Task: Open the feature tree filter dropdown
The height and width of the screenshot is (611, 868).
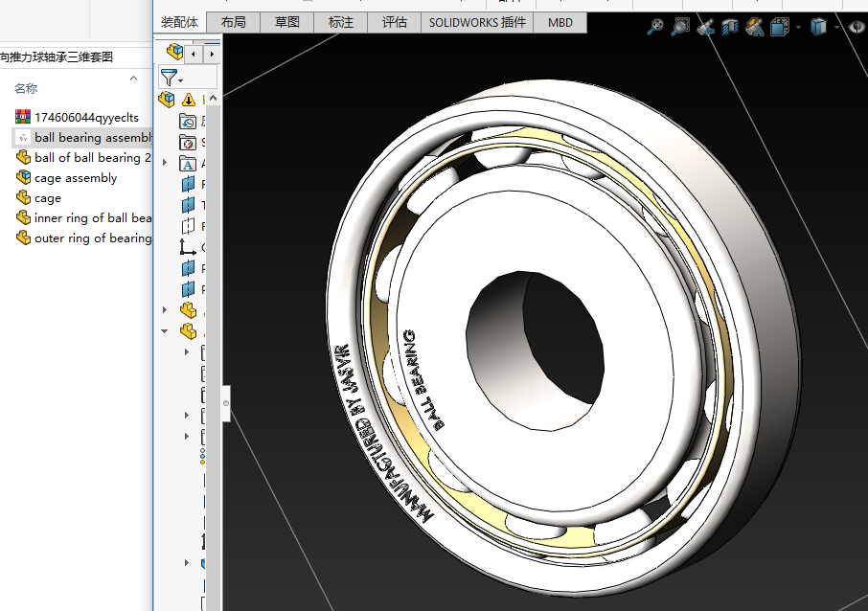Action: [x=173, y=78]
